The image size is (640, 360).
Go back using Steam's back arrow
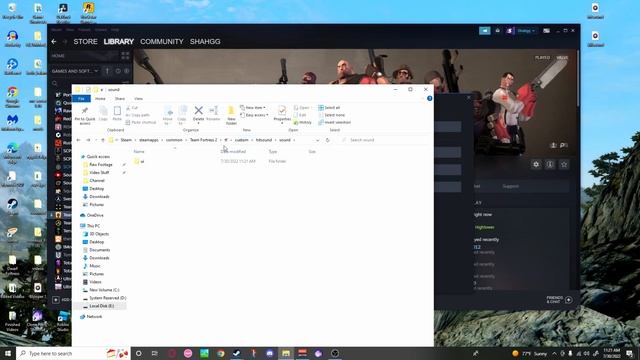(54, 42)
